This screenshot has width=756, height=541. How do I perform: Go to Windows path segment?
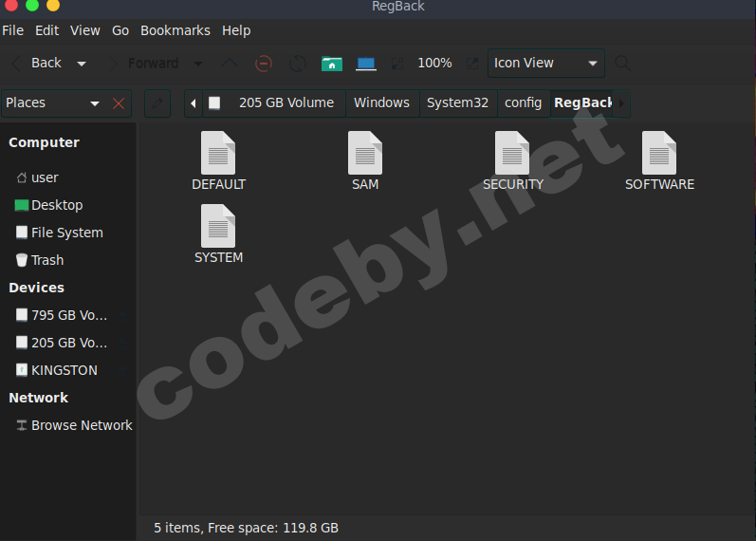coord(382,103)
